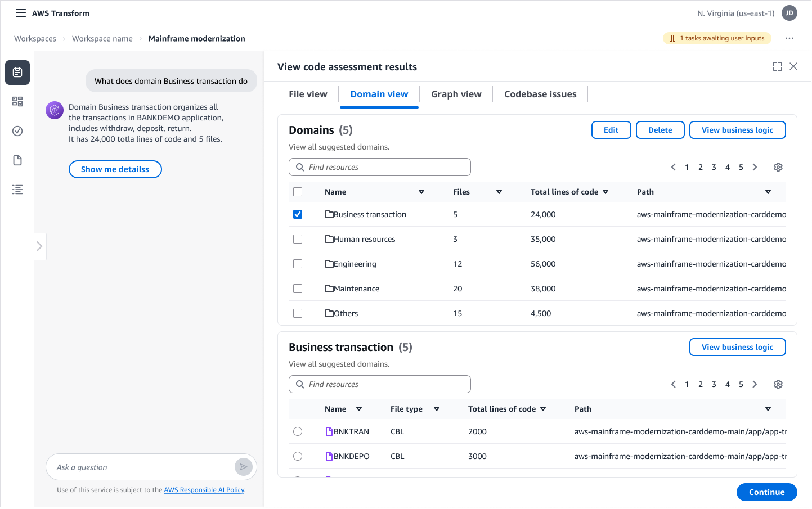This screenshot has height=509, width=812.
Task: Expand the collapsed chat panel chevron
Action: [39, 246]
